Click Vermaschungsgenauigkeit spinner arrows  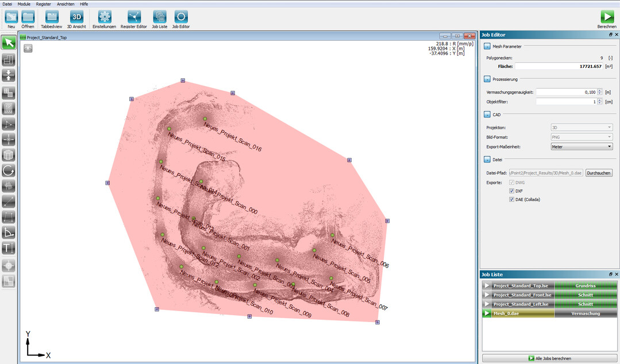600,92
